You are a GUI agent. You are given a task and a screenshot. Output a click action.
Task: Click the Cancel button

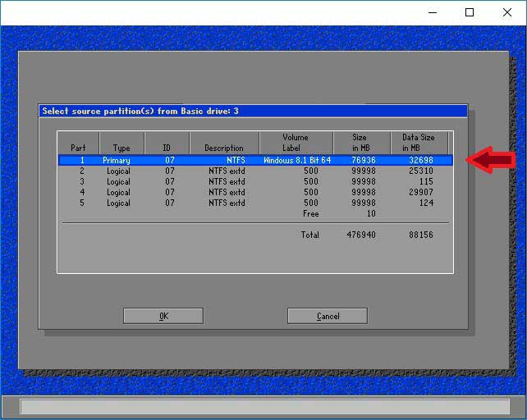tap(327, 316)
